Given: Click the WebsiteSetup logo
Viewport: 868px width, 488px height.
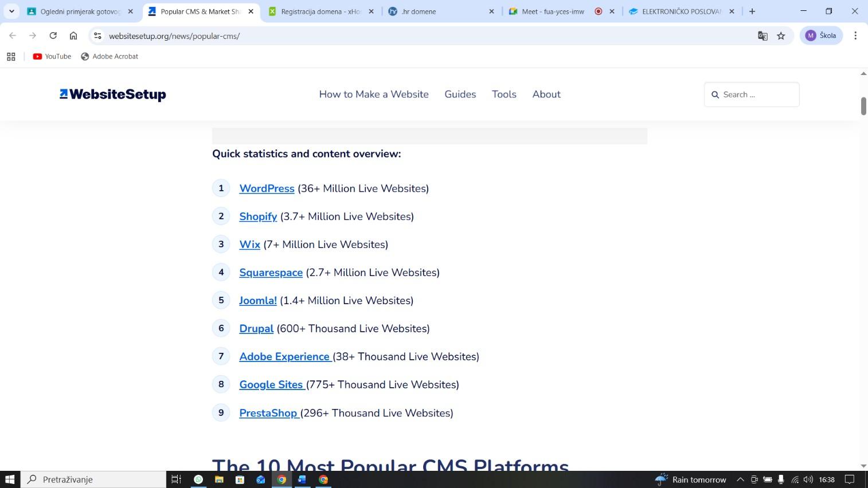Looking at the screenshot, I should click(x=113, y=95).
